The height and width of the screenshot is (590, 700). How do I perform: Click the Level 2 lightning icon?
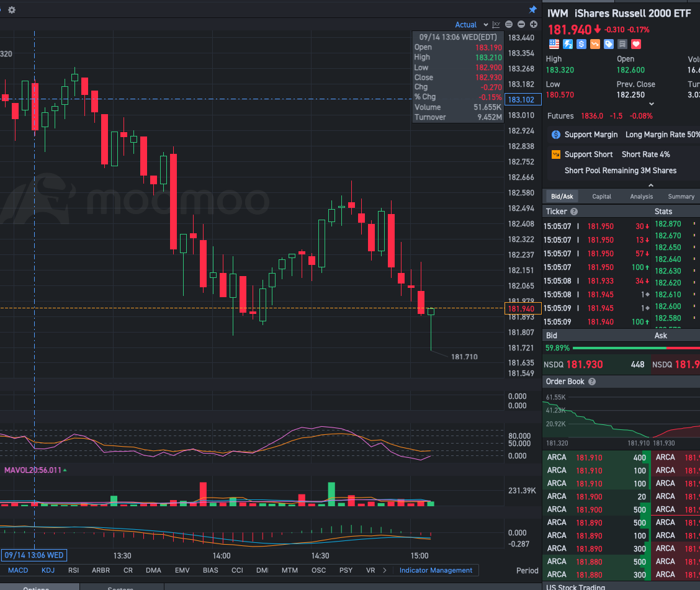coord(568,43)
